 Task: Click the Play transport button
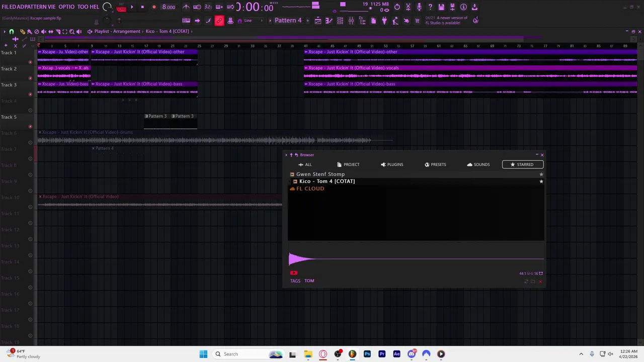coord(132,7)
